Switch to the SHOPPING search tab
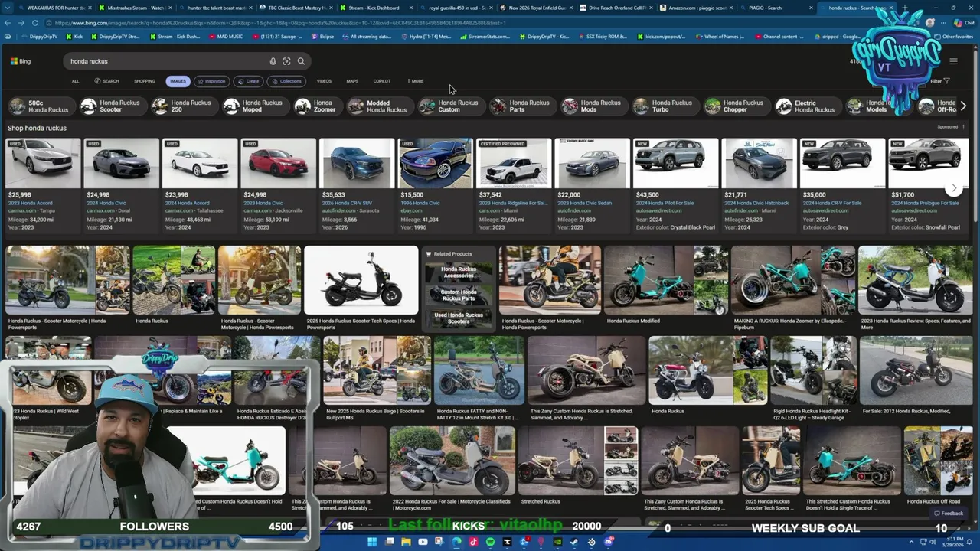This screenshot has width=980, height=551. 145,81
